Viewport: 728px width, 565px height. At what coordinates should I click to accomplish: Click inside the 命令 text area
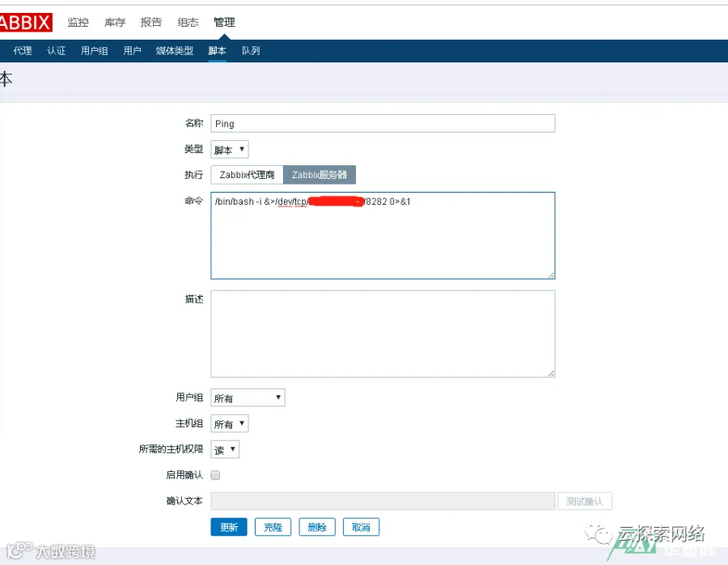383,236
